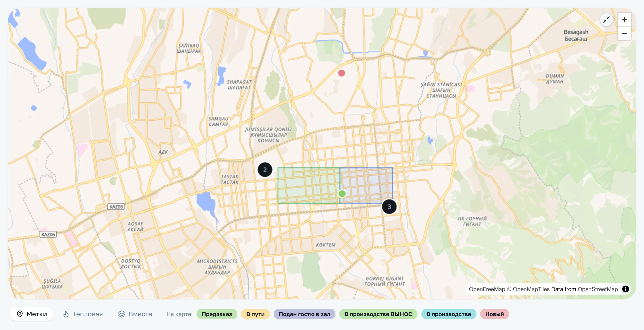Switch to Тепловая heatmap mode

(x=83, y=314)
